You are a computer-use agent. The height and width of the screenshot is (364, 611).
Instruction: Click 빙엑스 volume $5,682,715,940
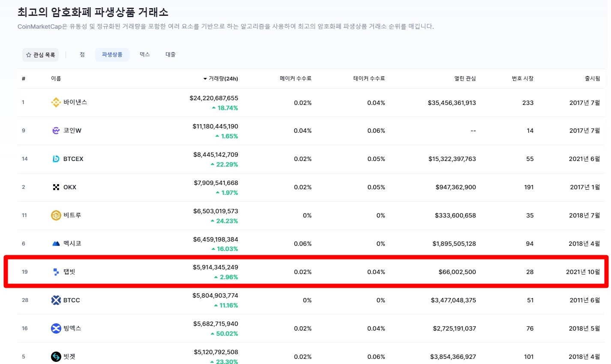(x=216, y=324)
